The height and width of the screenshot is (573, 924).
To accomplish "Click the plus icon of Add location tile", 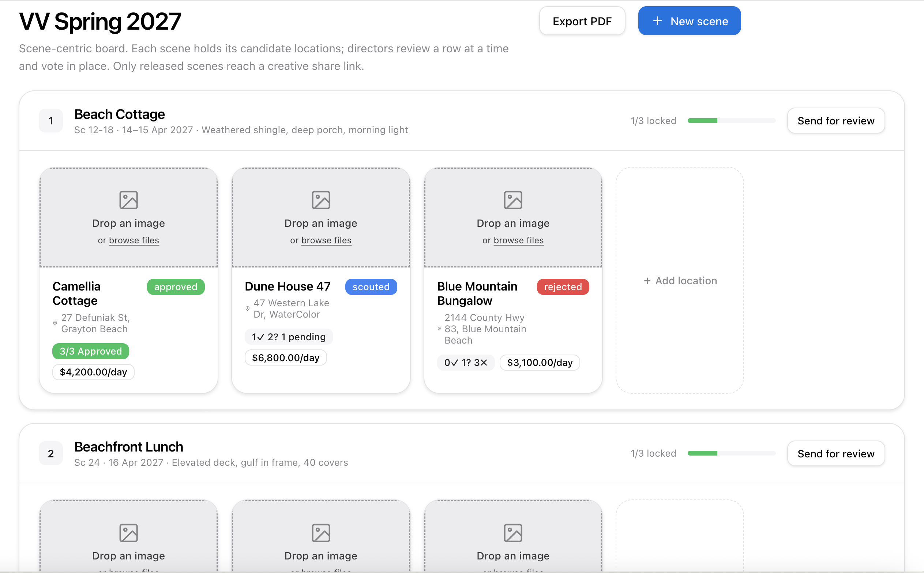I will click(647, 281).
